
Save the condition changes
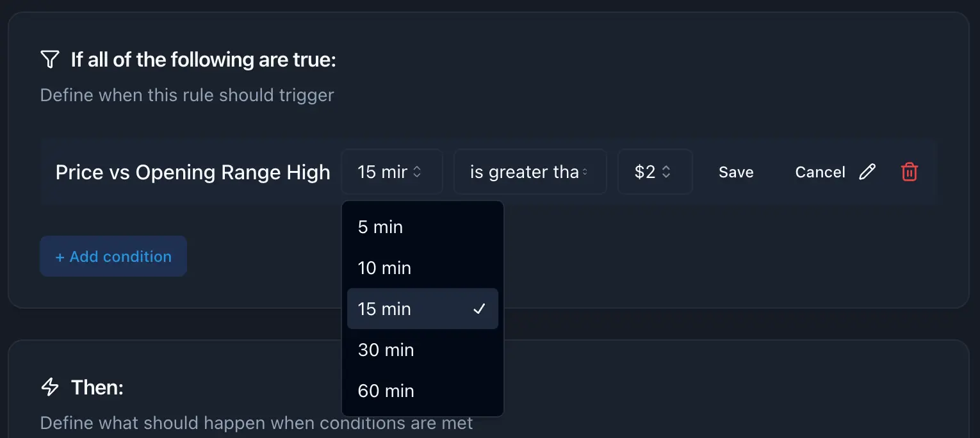736,172
